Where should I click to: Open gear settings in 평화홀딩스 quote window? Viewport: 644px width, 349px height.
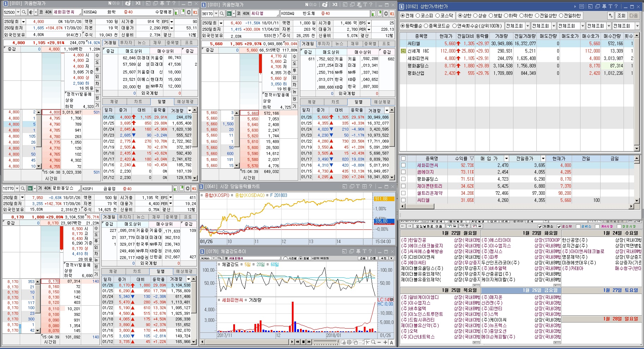pos(188,188)
